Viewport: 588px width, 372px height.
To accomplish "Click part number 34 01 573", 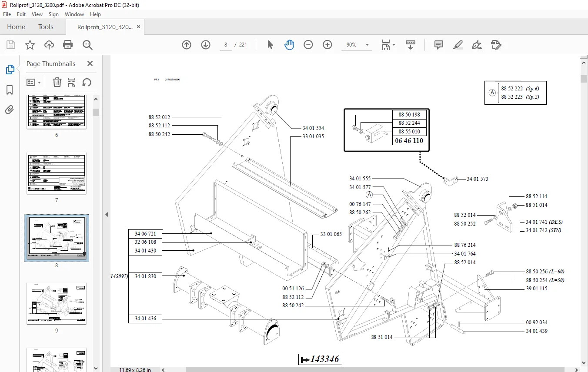I will [x=478, y=179].
